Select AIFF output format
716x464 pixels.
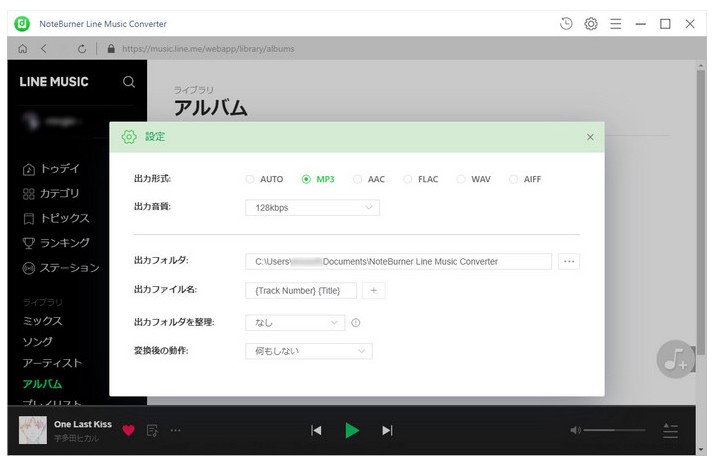pyautogui.click(x=525, y=179)
